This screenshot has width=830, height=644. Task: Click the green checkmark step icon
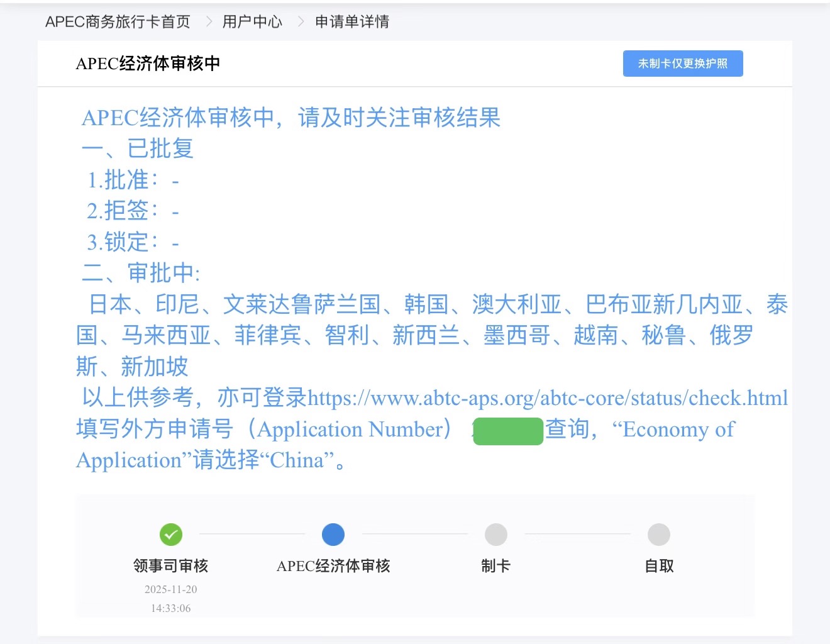[171, 535]
